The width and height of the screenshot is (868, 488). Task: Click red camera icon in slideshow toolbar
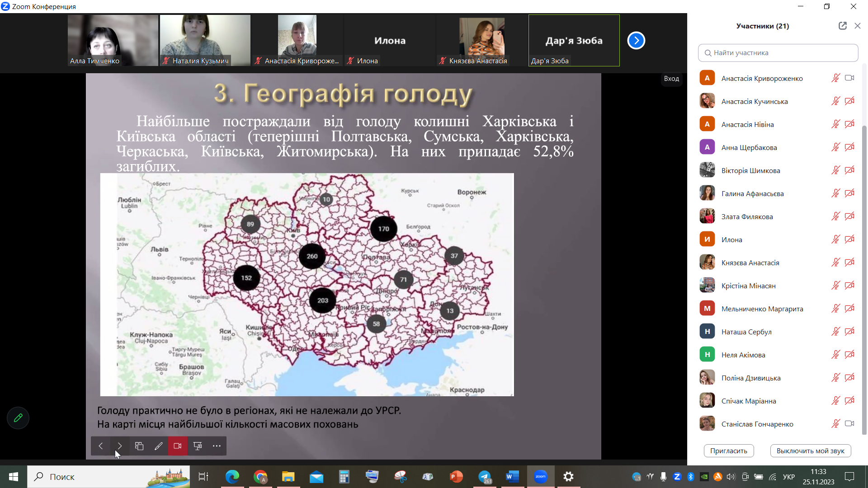[178, 446]
